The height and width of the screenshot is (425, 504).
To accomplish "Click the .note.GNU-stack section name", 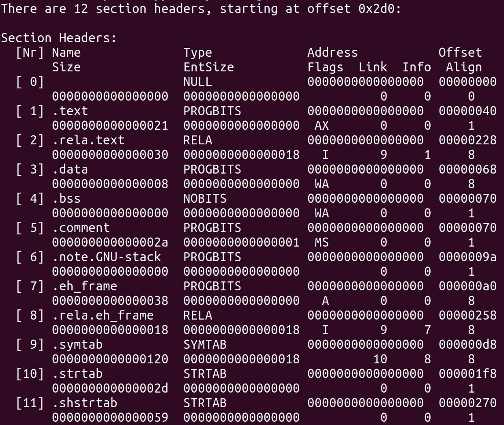I will tap(106, 257).
